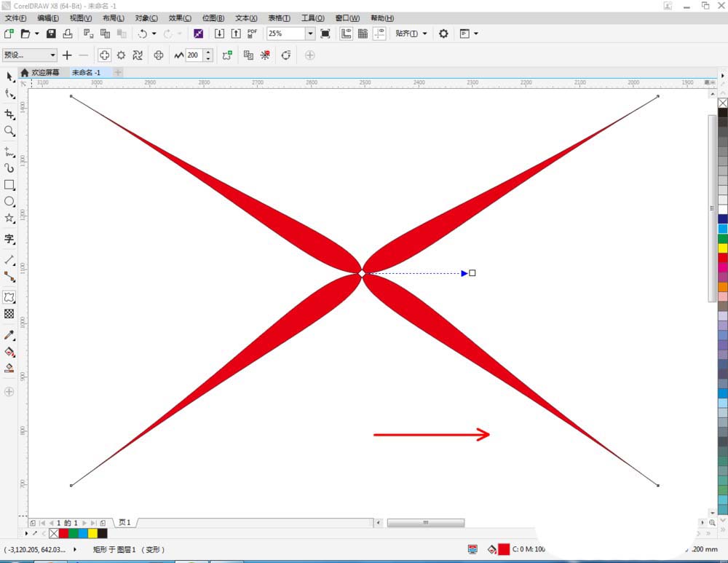Choose the Rectangle tool

(x=9, y=185)
